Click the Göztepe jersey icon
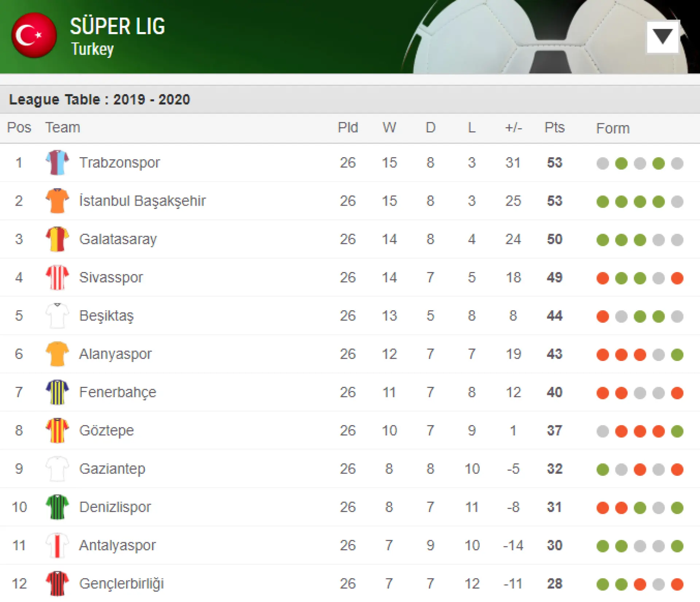700x602 pixels. click(x=57, y=431)
